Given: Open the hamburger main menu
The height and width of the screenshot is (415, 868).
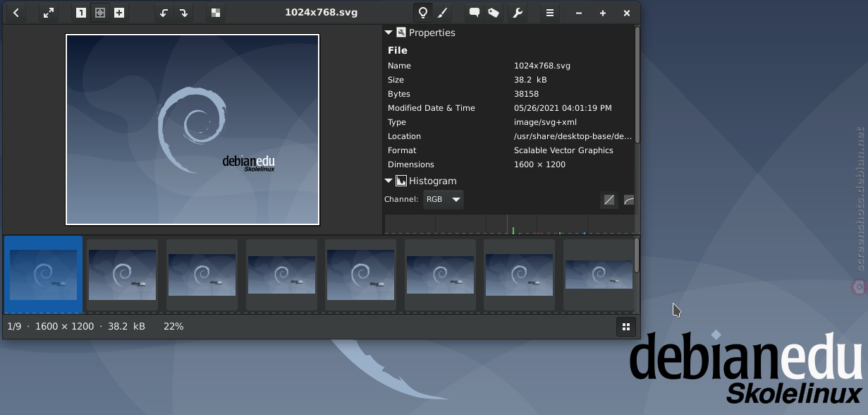Looking at the screenshot, I should [x=550, y=13].
